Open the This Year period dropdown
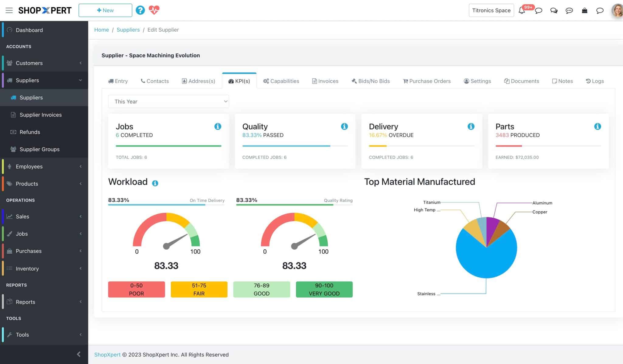The height and width of the screenshot is (364, 623). click(x=168, y=102)
